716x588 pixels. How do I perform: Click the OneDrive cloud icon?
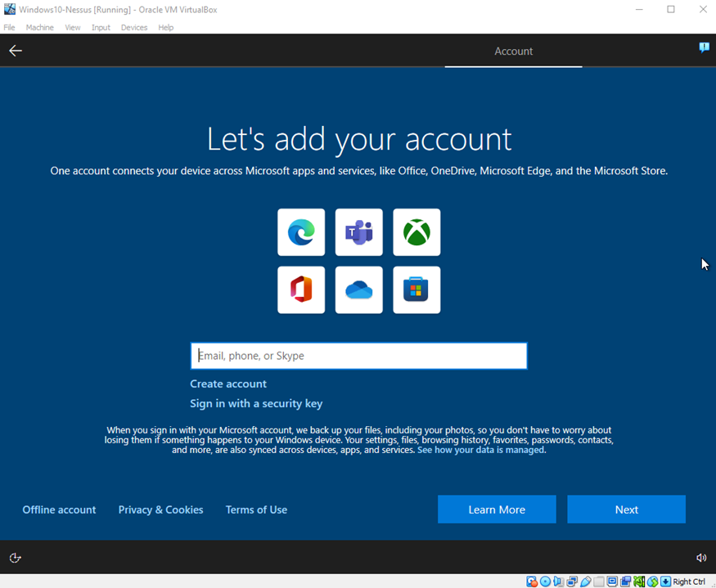pyautogui.click(x=358, y=290)
